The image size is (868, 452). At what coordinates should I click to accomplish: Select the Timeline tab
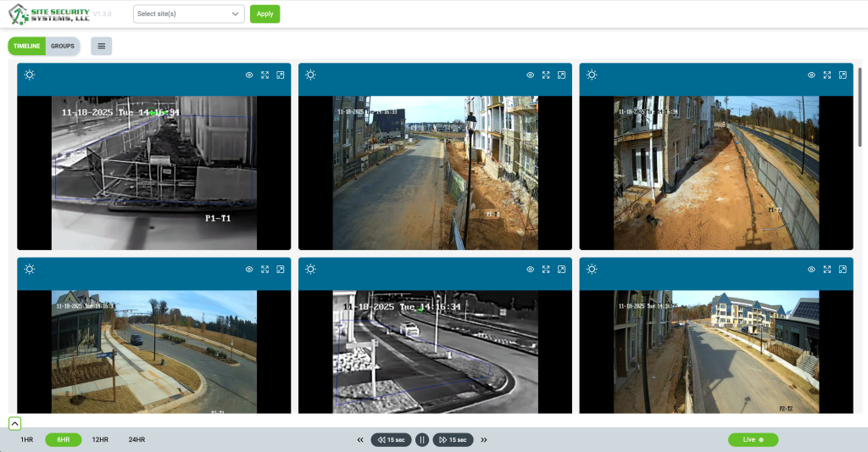click(27, 46)
